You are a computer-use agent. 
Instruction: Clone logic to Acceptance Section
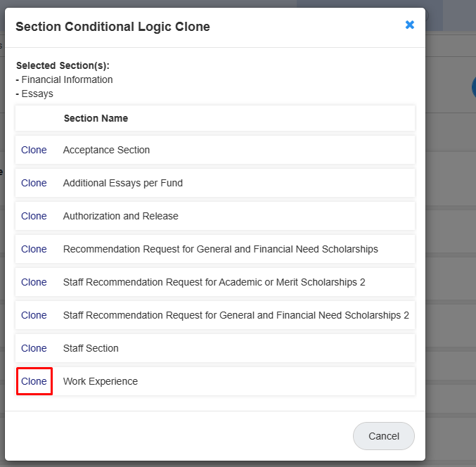point(34,150)
